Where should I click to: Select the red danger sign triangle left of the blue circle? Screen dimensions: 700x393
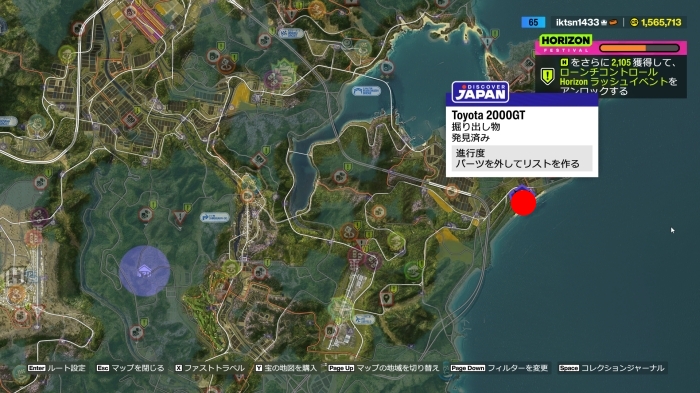180,217
